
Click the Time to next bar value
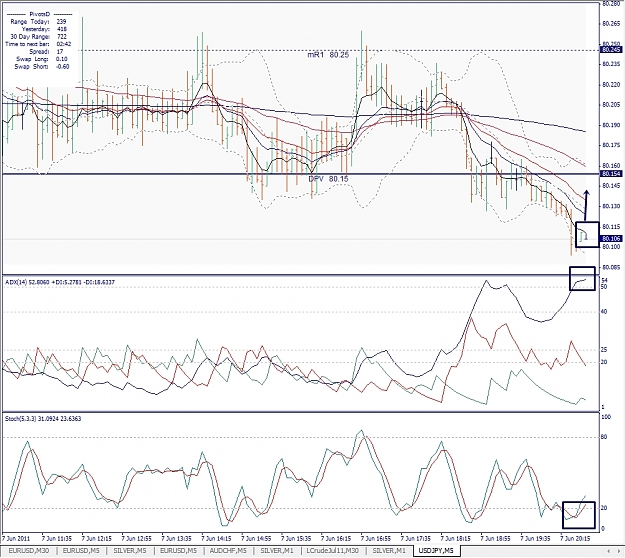tap(64, 44)
